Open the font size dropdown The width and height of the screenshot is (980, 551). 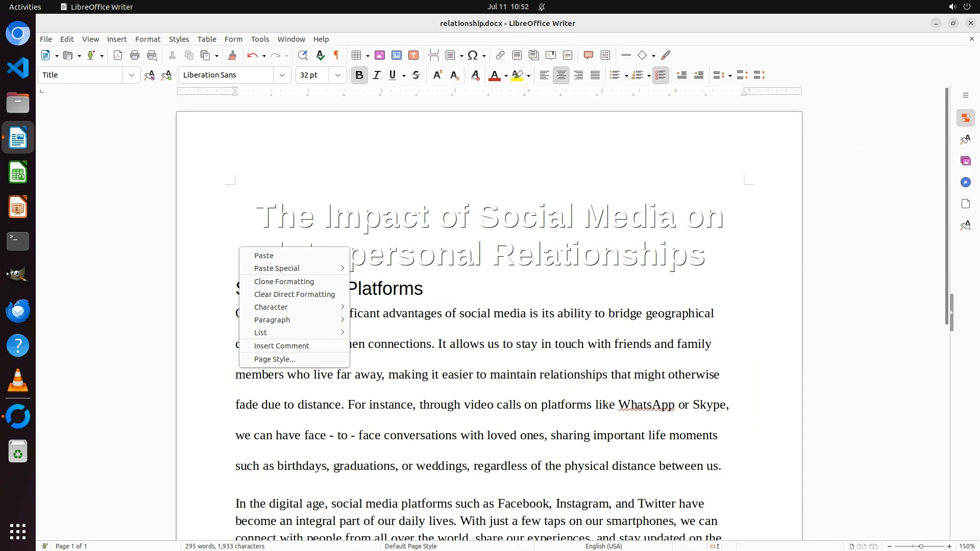click(337, 76)
